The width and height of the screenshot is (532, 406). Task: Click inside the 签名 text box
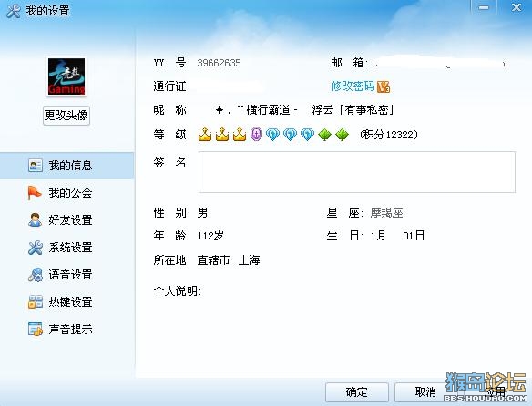(357, 172)
